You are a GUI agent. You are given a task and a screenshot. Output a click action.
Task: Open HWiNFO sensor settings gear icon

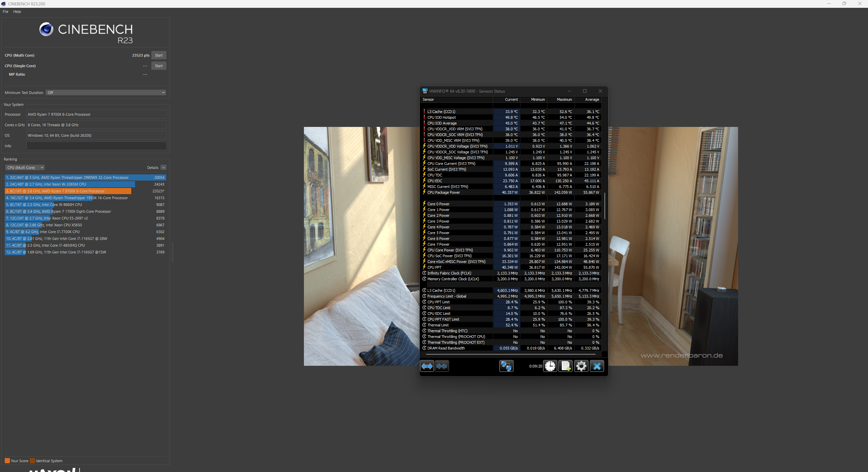(x=581, y=366)
